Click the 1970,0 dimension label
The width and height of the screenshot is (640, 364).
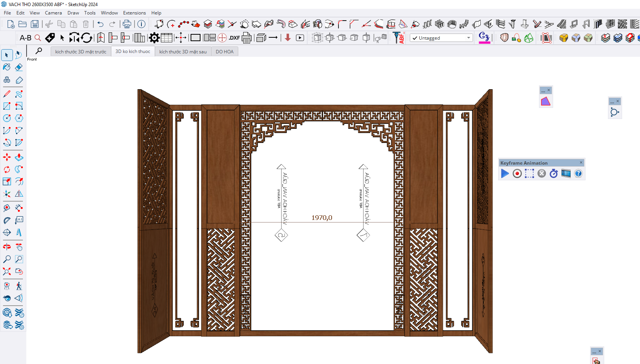click(x=322, y=218)
